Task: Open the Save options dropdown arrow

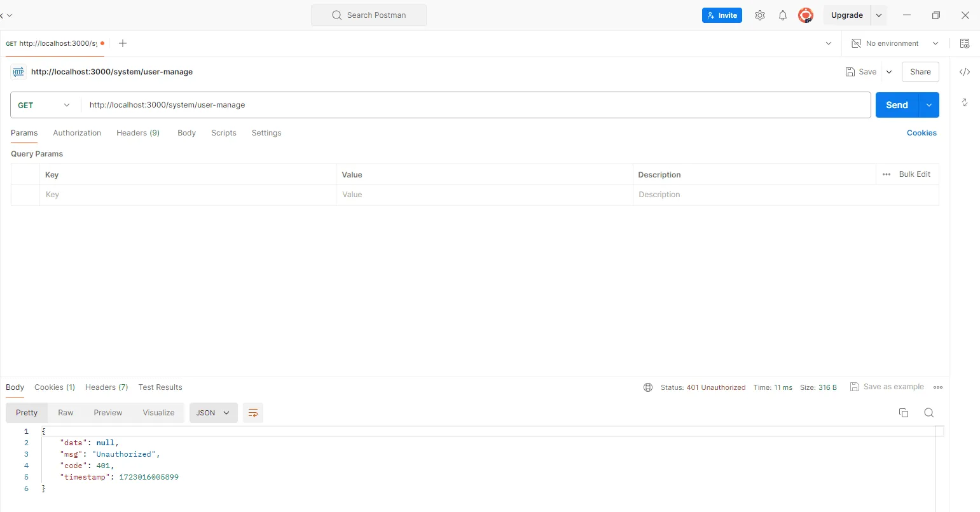Action: coord(889,72)
